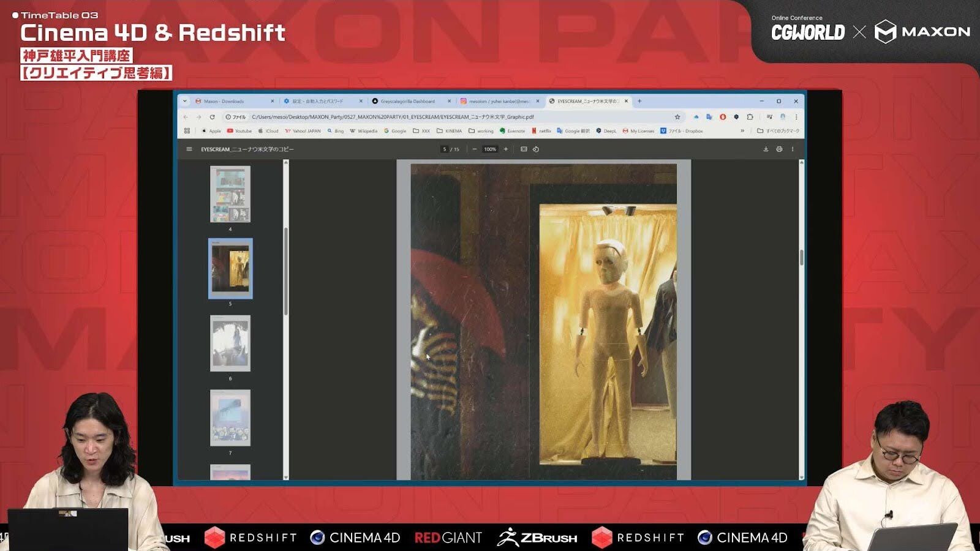Expand the tab search dropdown arrow
Screen dimensions: 980x551
tap(185, 101)
